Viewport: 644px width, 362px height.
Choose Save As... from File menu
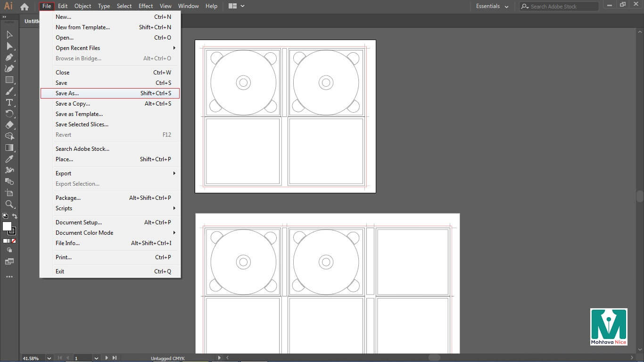pos(67,93)
